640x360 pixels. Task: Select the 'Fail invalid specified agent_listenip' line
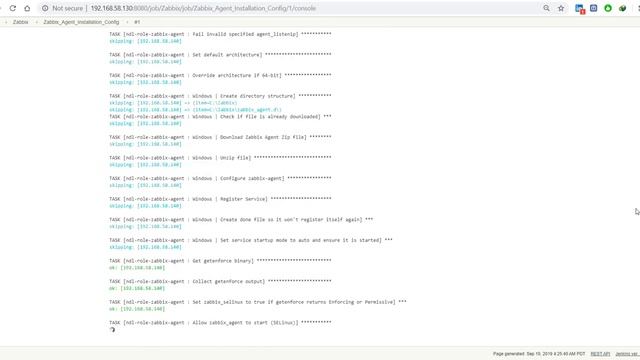[220, 34]
